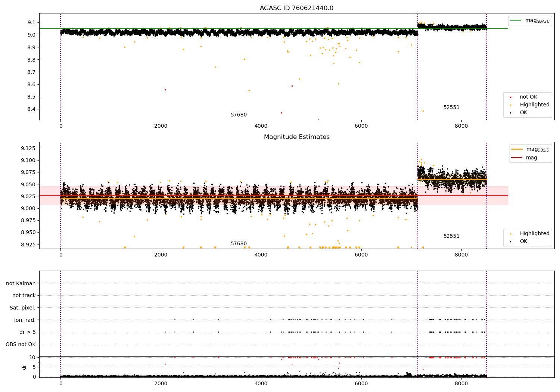Click the "dr > 5" row label

pos(27,332)
